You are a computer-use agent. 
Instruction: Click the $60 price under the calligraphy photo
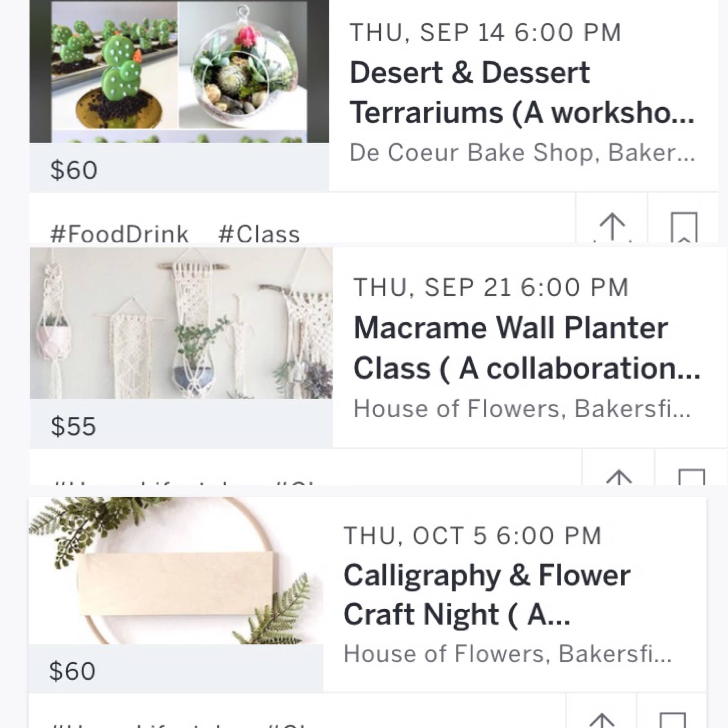(x=72, y=671)
